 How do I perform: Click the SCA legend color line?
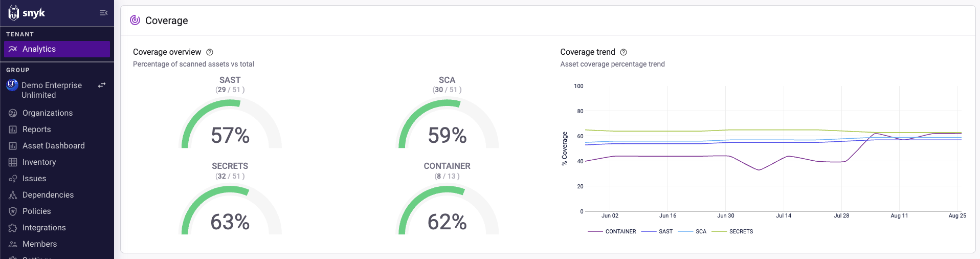(x=685, y=232)
